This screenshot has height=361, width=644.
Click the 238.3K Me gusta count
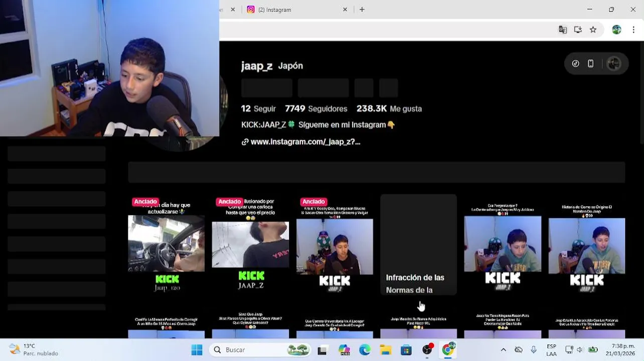pyautogui.click(x=389, y=109)
